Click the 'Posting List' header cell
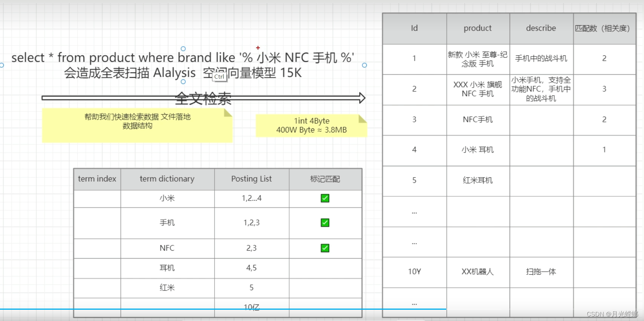This screenshot has height=321, width=644. (x=252, y=179)
